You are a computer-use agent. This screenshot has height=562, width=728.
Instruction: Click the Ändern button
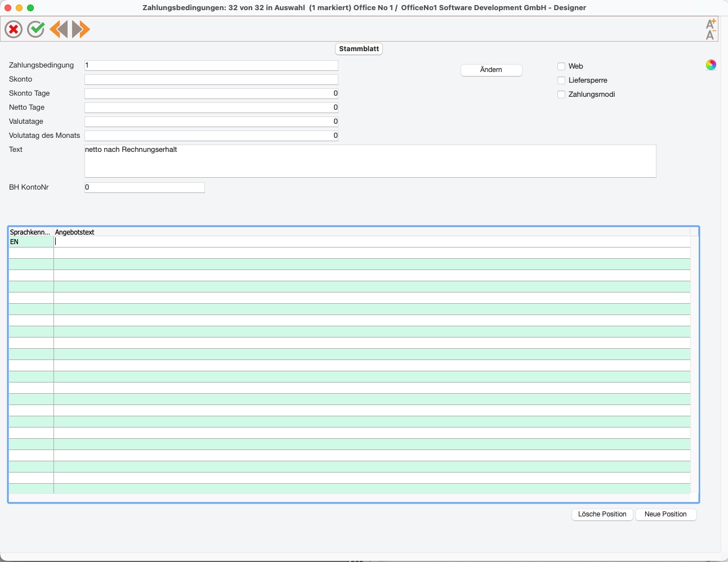[491, 70]
